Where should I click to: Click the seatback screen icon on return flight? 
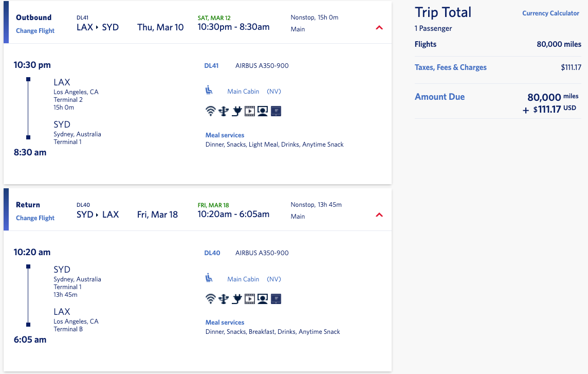pyautogui.click(x=277, y=298)
